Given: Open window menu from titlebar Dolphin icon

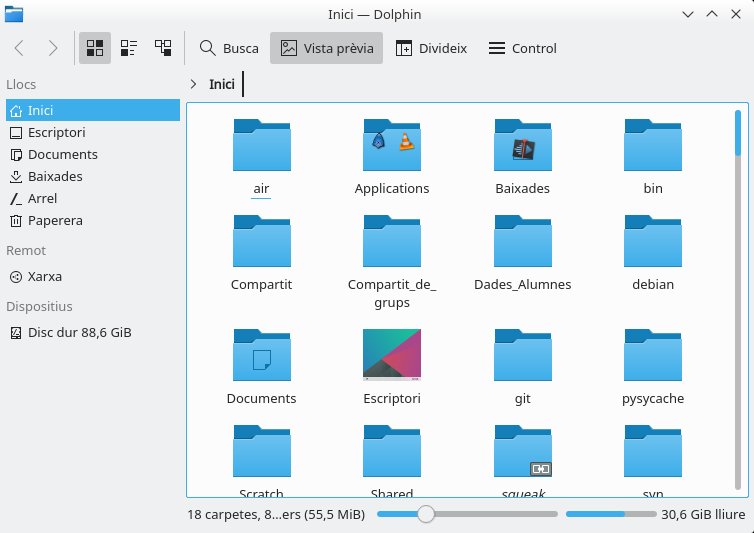Looking at the screenshot, I should [x=15, y=14].
